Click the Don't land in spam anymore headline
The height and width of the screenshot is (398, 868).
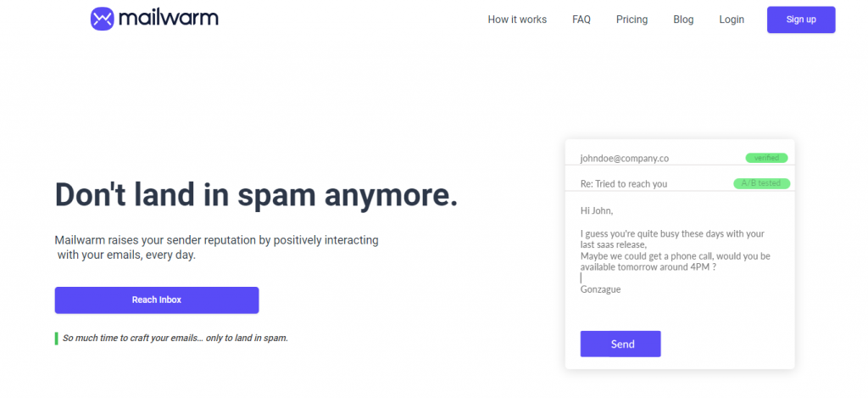point(256,194)
